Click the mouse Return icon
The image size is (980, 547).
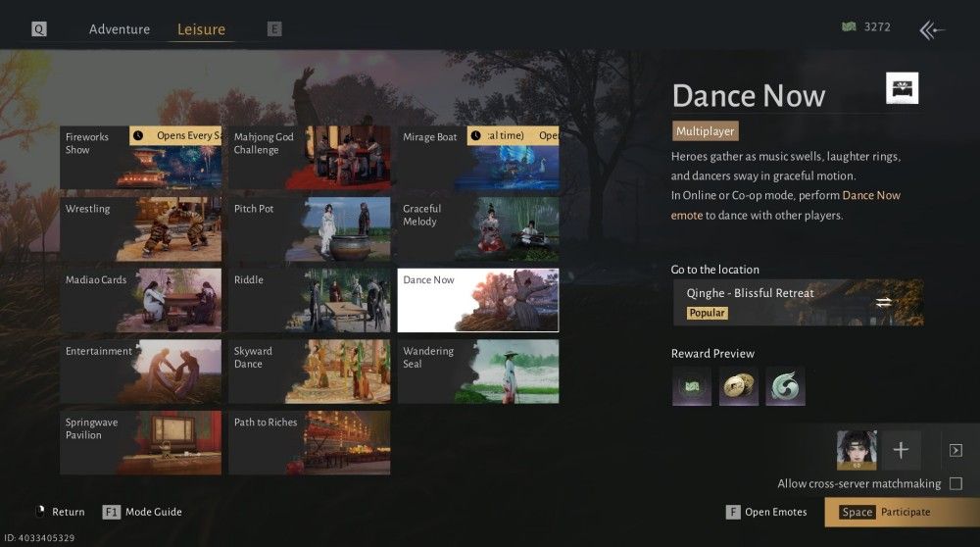(40, 512)
